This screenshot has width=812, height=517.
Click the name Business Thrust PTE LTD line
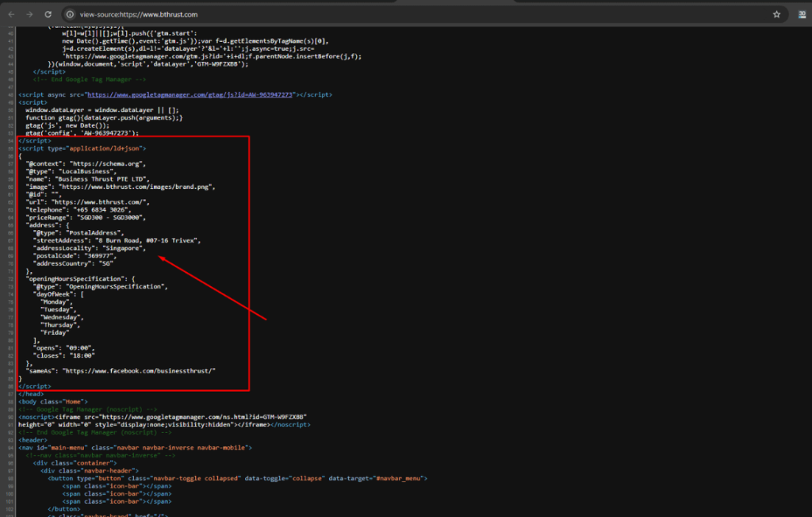click(x=87, y=179)
